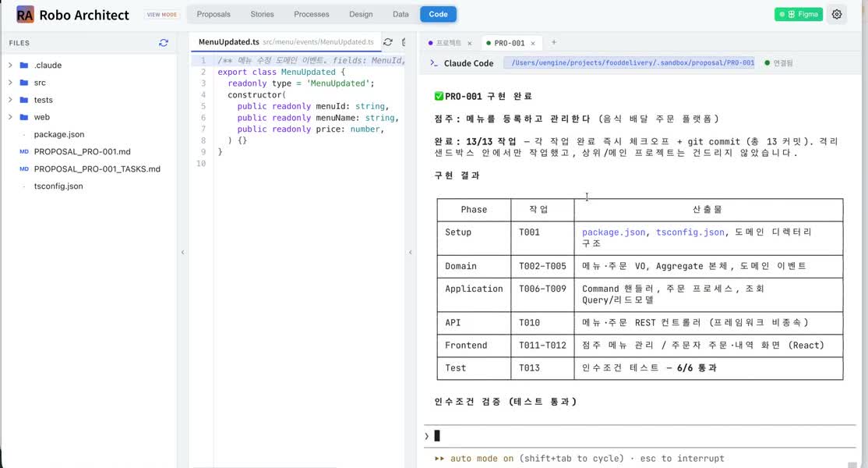Expand the .claude folder
868x468 pixels.
click(10, 65)
